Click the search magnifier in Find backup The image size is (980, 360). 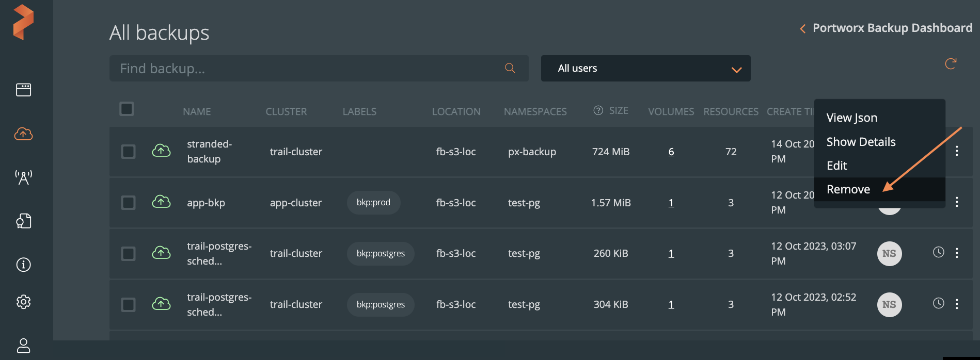510,68
